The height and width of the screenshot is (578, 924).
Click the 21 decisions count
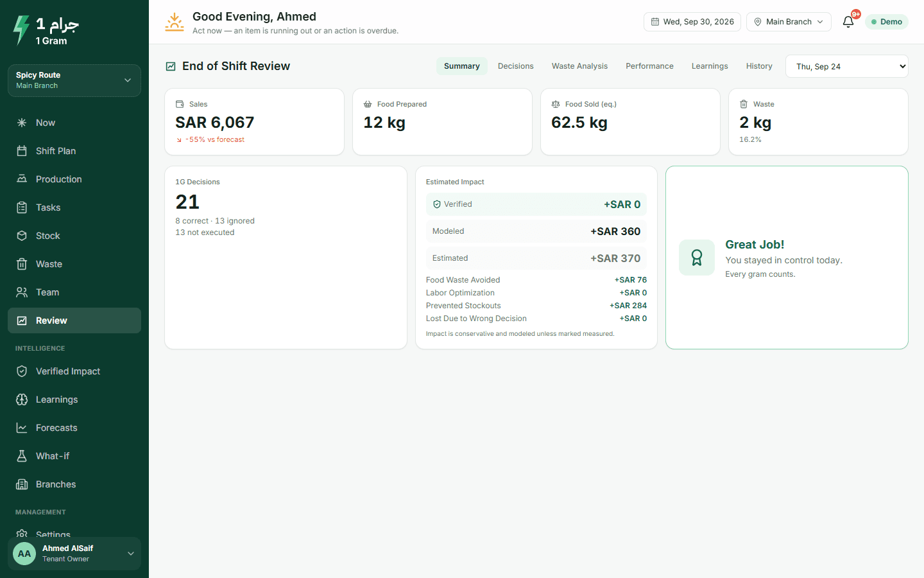(x=187, y=202)
